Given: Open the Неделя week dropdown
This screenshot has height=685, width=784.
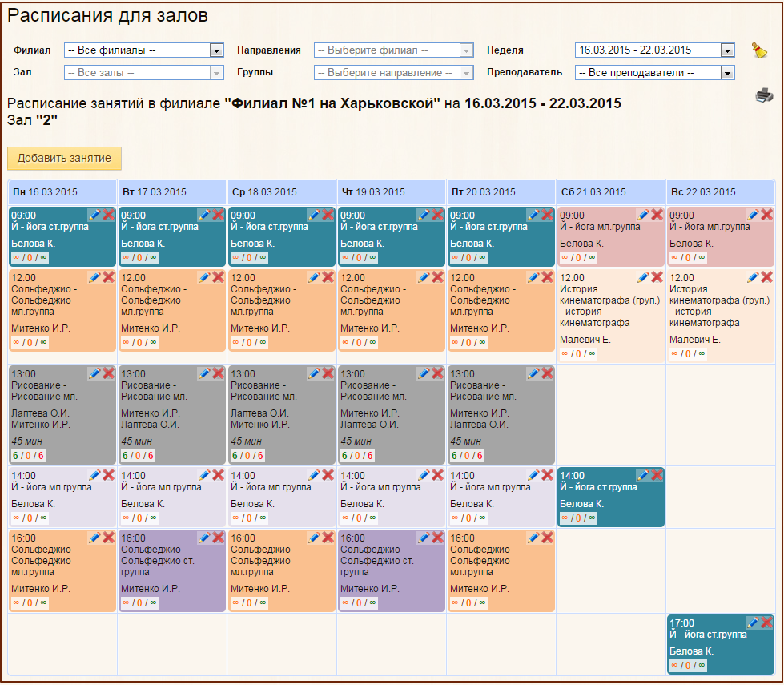Looking at the screenshot, I should (x=654, y=50).
